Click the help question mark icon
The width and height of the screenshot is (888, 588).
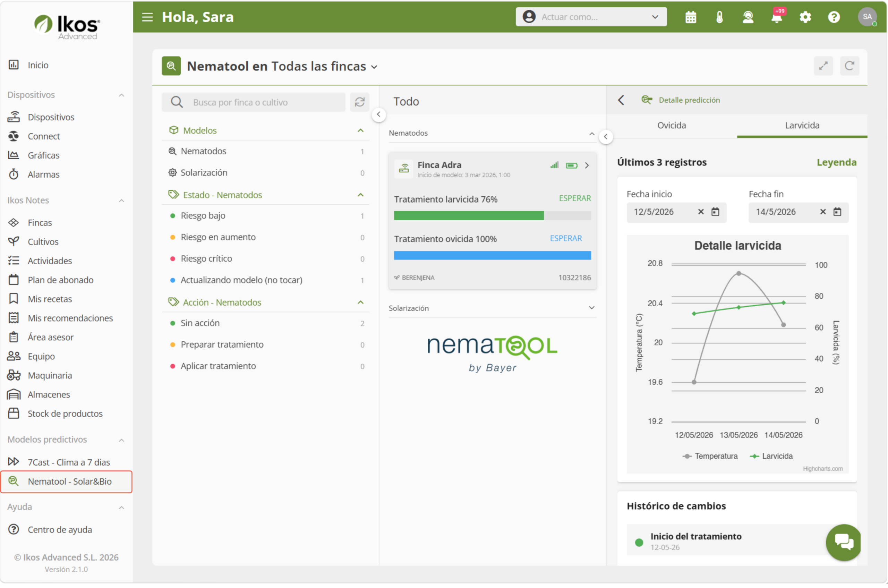834,17
